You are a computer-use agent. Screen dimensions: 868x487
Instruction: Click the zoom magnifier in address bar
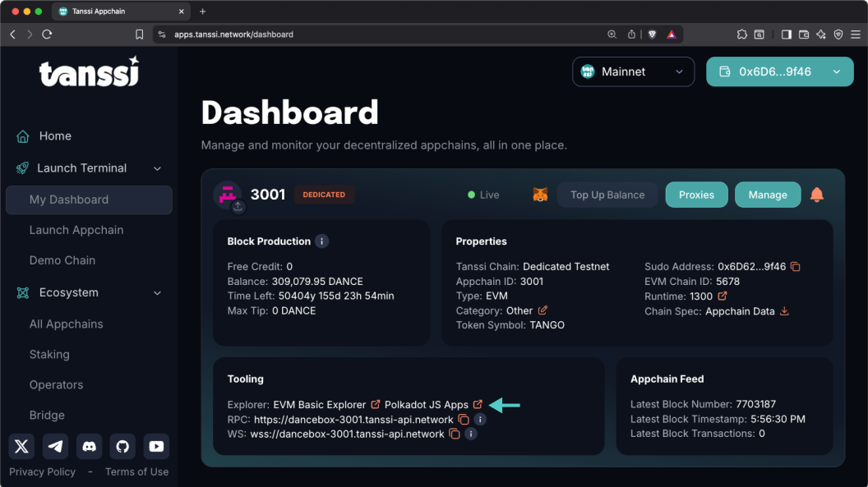[x=612, y=34]
